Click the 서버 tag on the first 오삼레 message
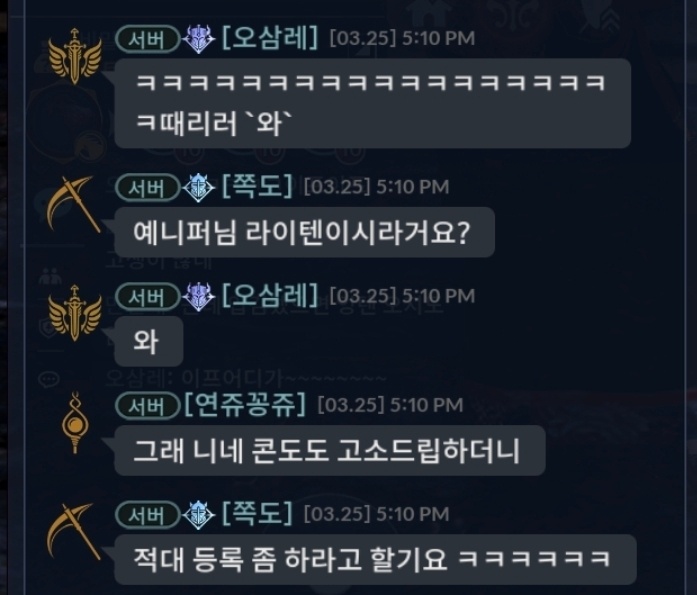The width and height of the screenshot is (697, 595). 147,40
